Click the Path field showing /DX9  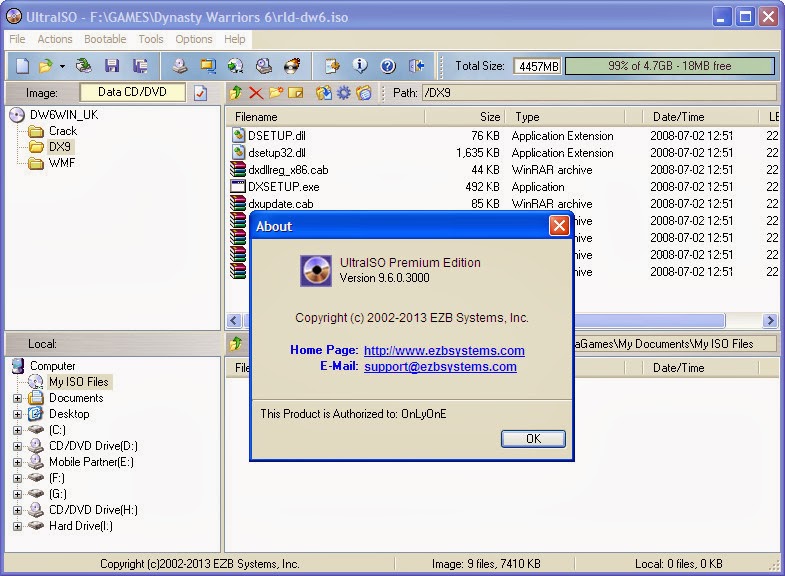tap(599, 93)
